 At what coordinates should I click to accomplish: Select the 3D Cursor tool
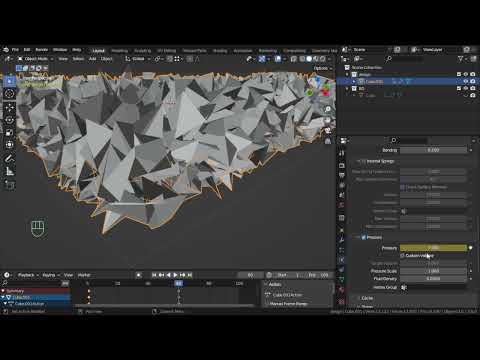tap(10, 94)
